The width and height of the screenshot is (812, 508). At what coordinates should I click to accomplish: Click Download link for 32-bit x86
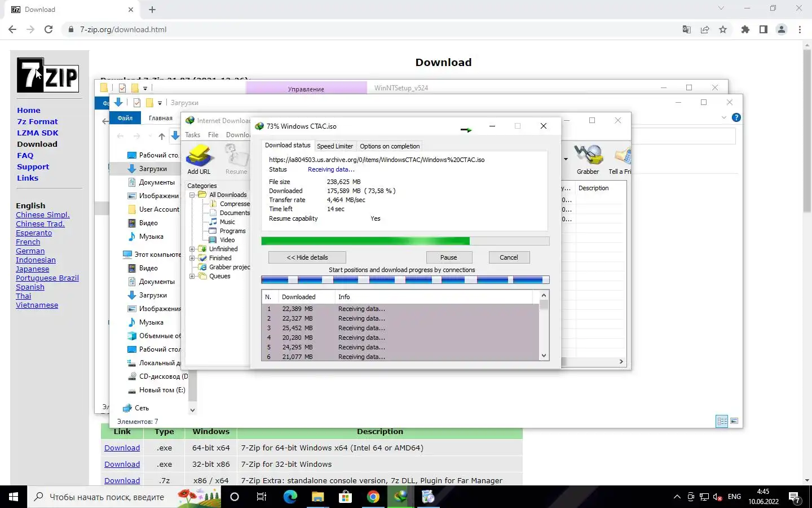[122, 465]
